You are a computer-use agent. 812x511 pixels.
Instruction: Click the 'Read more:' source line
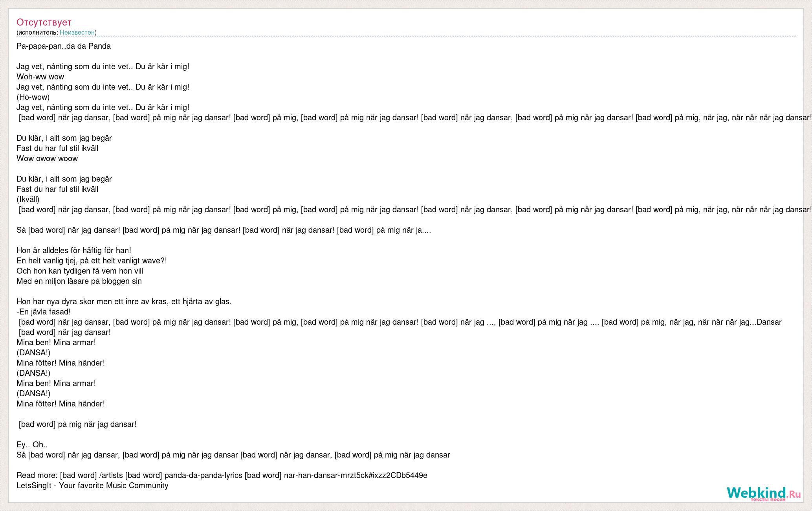[x=222, y=475]
